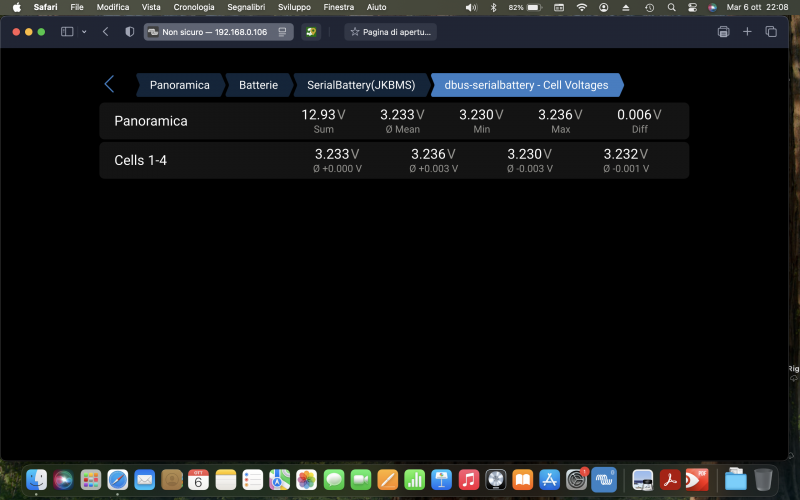
Task: Open the Finestra menu
Action: point(339,7)
